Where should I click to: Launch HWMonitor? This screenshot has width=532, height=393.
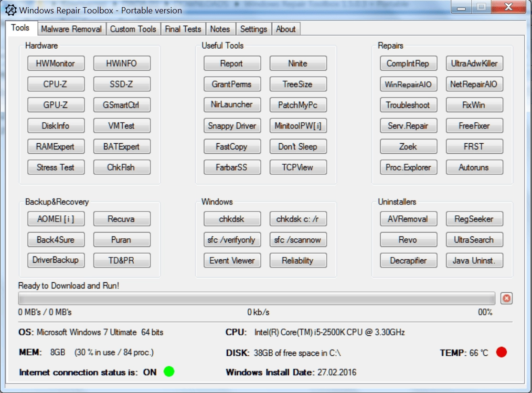[56, 64]
